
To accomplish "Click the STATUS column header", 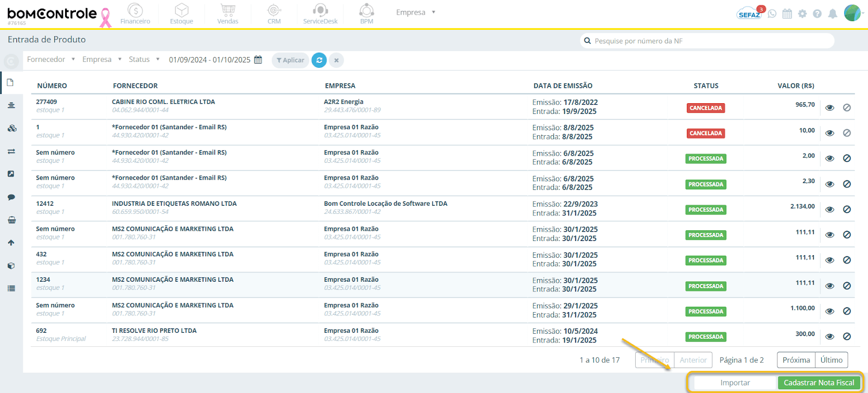I will 706,86.
